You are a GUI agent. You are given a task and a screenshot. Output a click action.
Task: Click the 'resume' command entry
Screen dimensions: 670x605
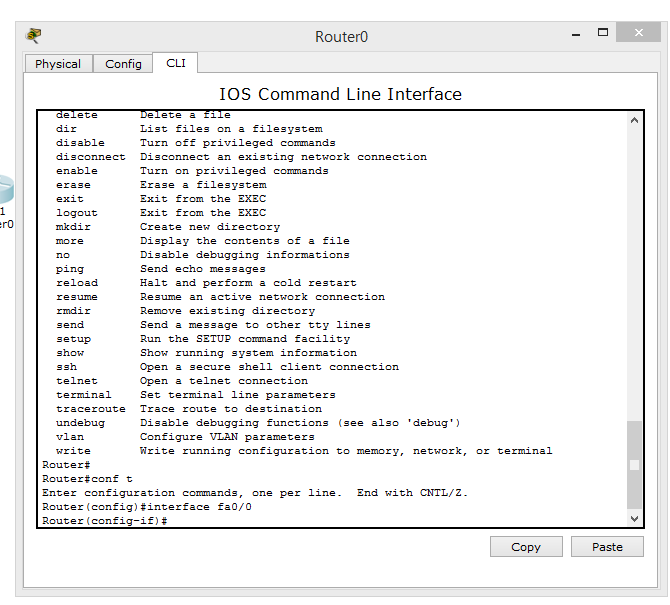pyautogui.click(x=220, y=297)
